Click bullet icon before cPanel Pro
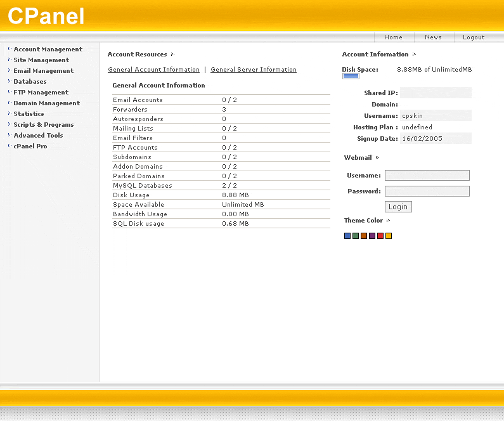The width and height of the screenshot is (504, 421). (x=10, y=146)
